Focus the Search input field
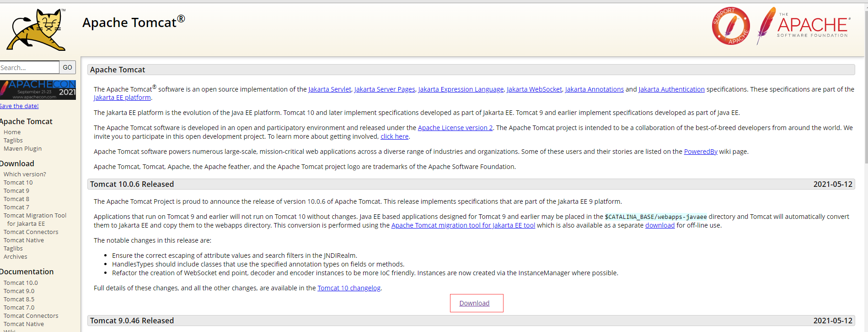The height and width of the screenshot is (332, 868). pyautogui.click(x=29, y=67)
